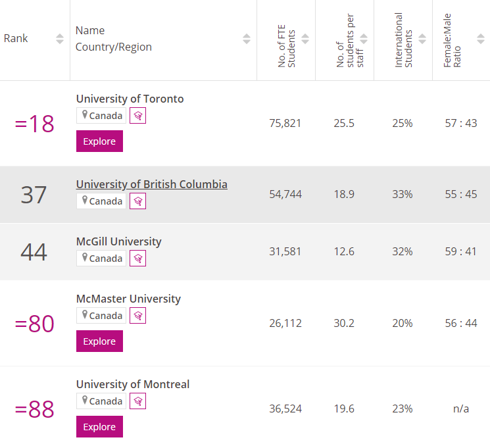The image size is (490, 448).
Task: Click ratio value 57 : 43
Action: pyautogui.click(x=461, y=124)
